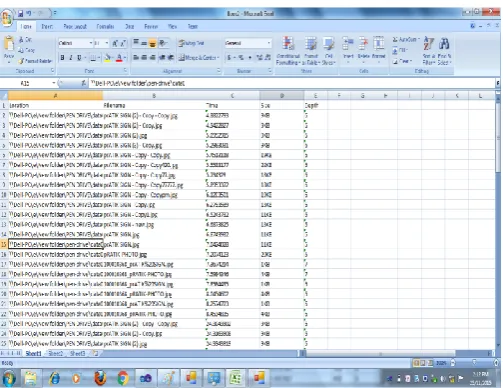
Task: Apply the yellow Fill Color bucket
Action: 107,58
